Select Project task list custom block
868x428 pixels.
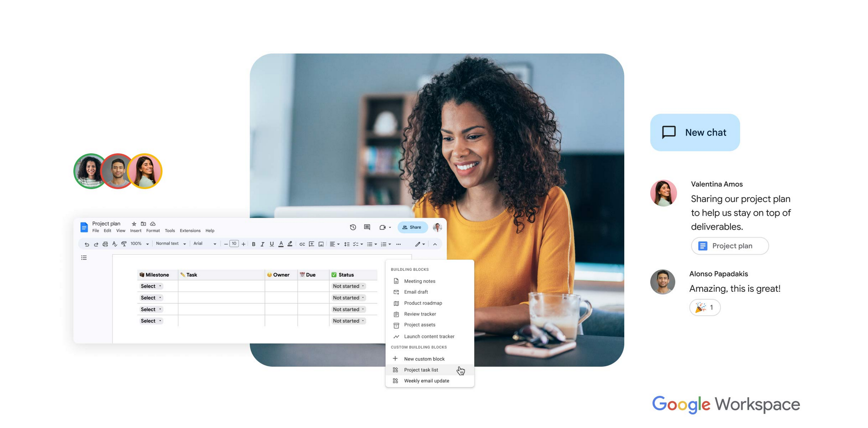421,369
